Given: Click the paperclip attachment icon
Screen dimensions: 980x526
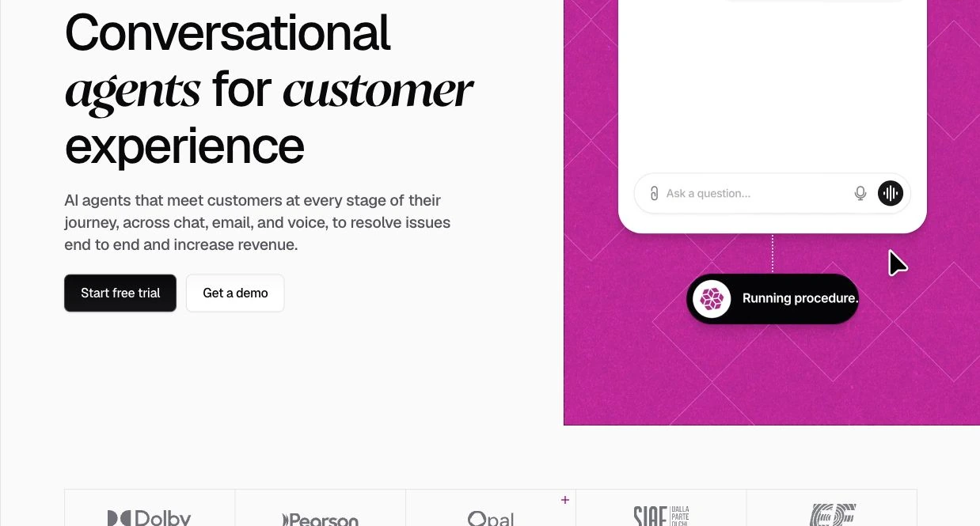Looking at the screenshot, I should point(654,194).
